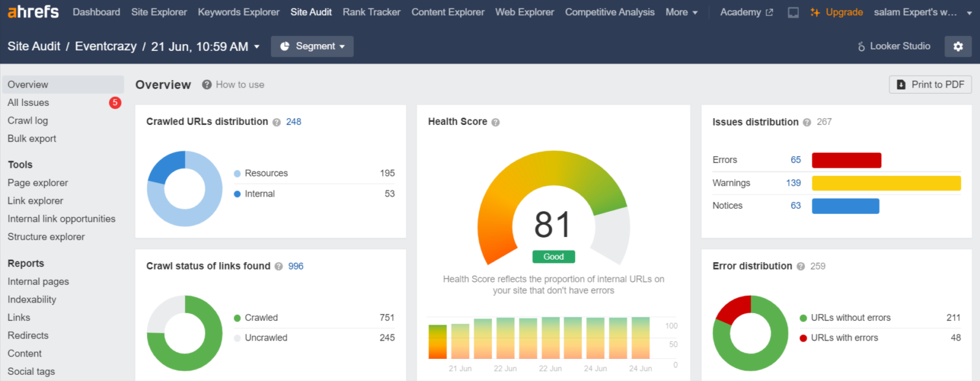Viewport: 980px width, 381px height.
Task: Click crawled URLs total 248
Action: 293,122
